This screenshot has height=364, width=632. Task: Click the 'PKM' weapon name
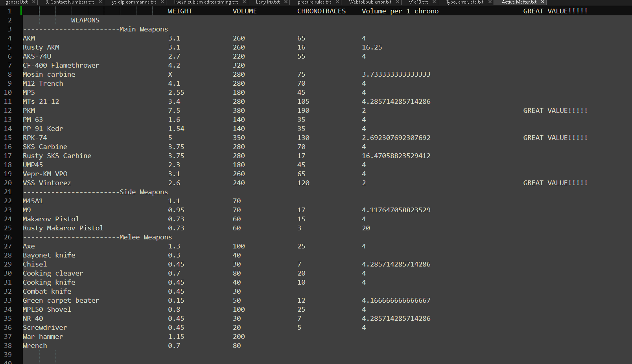[x=29, y=110]
